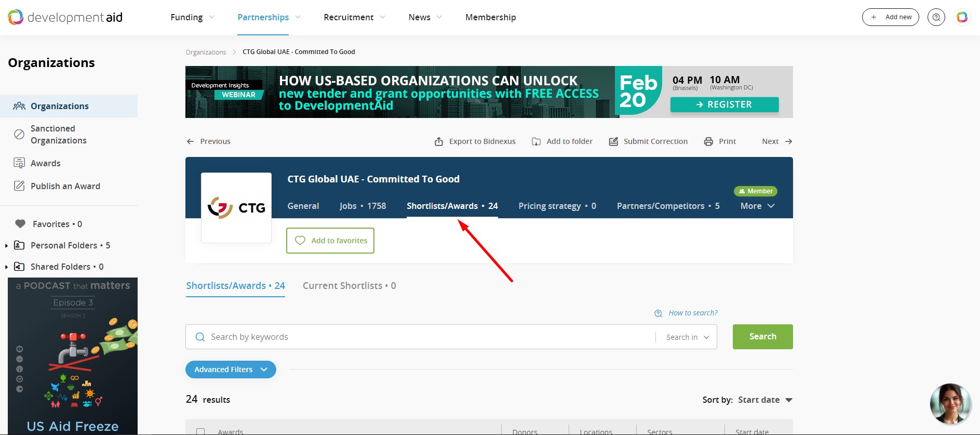Open the Search in dropdown
980x435 pixels.
pyautogui.click(x=687, y=337)
